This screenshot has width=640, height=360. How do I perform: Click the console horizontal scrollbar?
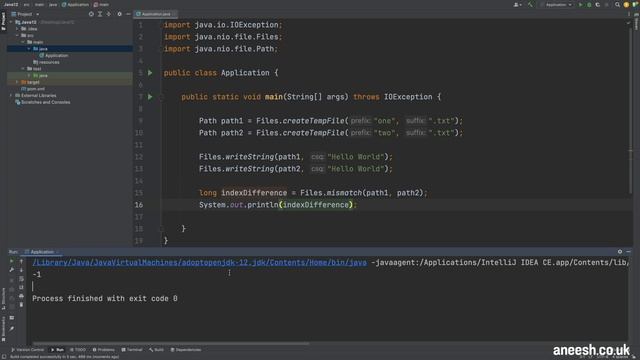(x=171, y=344)
